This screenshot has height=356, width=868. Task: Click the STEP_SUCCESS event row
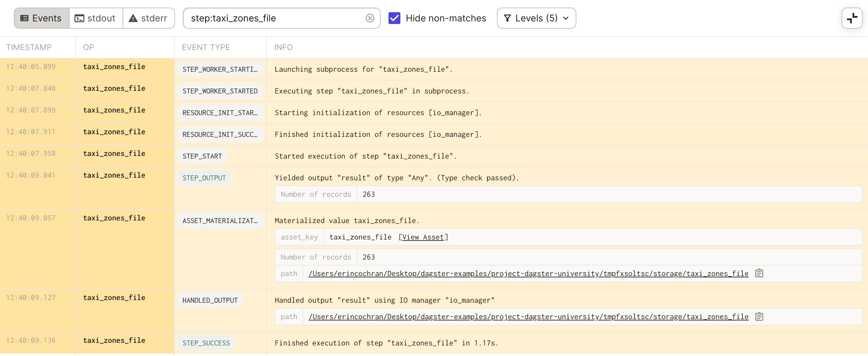[x=206, y=343]
